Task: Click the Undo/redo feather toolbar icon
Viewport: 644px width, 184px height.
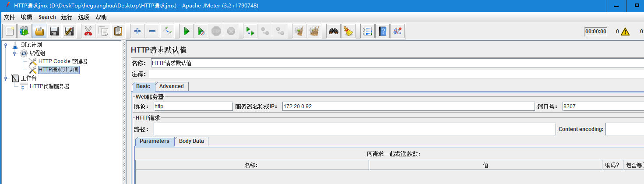Action: (x=398, y=31)
